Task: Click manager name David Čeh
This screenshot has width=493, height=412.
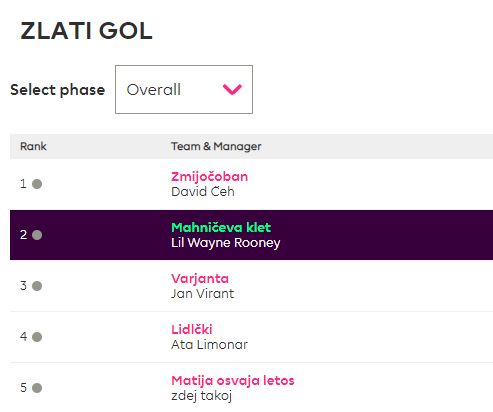Action: click(x=203, y=192)
